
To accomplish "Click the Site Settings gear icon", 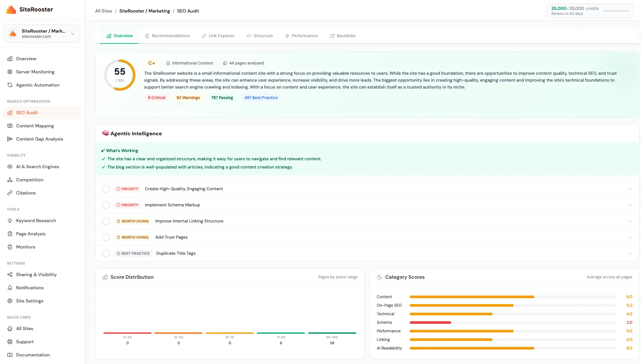I will click(x=10, y=301).
